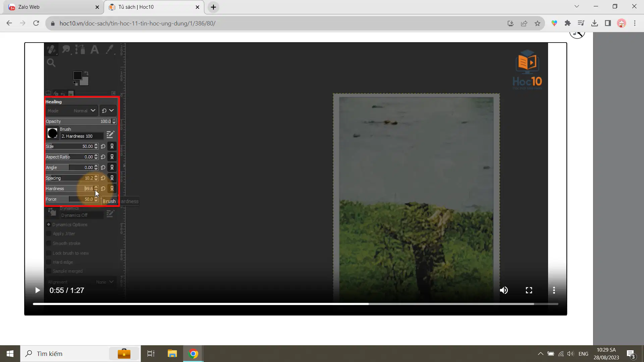Viewport: 644px width, 362px height.
Task: Open the Chrome tab search dropdown
Action: [x=577, y=6]
